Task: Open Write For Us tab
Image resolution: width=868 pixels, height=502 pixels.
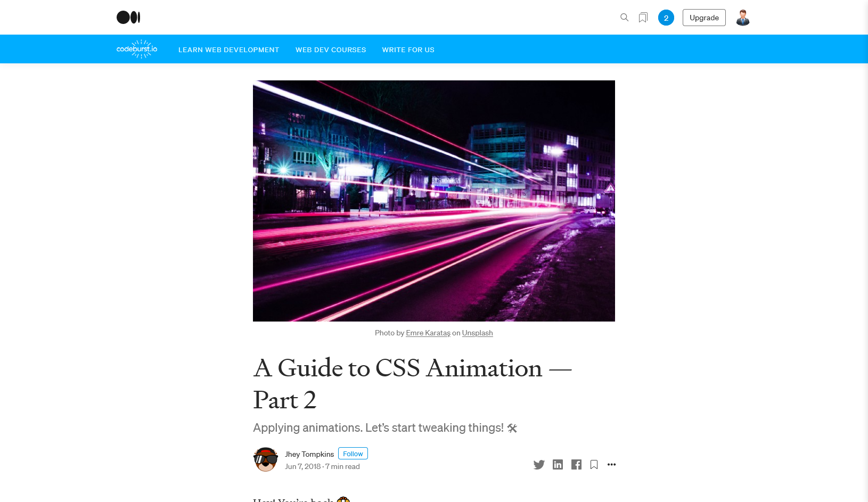Action: click(408, 50)
